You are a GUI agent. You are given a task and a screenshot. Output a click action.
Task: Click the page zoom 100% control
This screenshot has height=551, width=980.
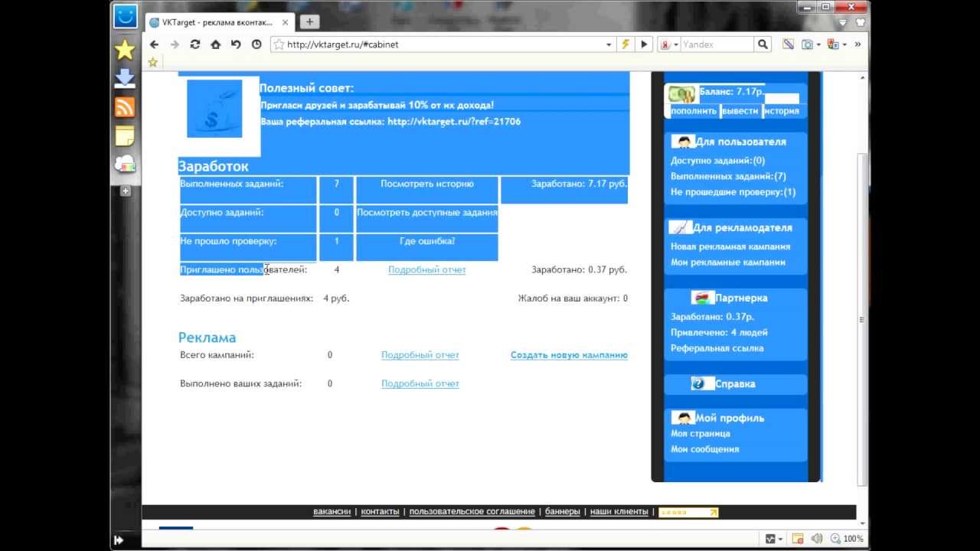(848, 539)
